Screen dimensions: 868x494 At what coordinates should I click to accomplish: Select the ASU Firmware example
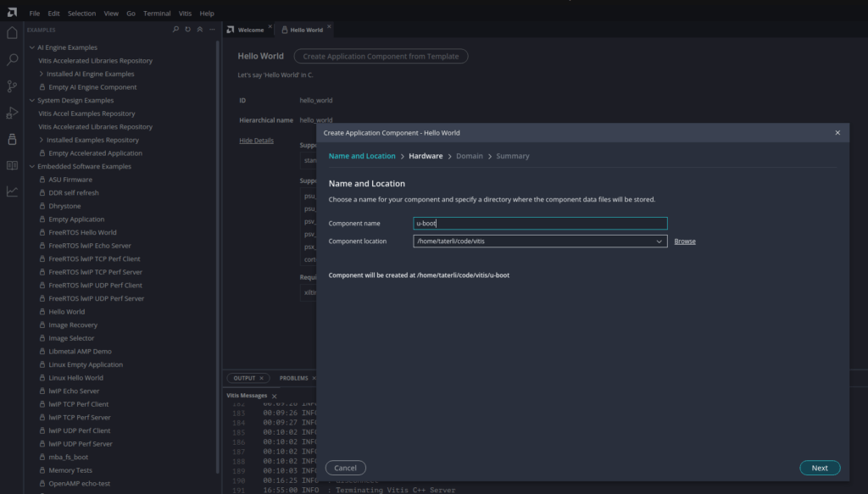point(70,180)
